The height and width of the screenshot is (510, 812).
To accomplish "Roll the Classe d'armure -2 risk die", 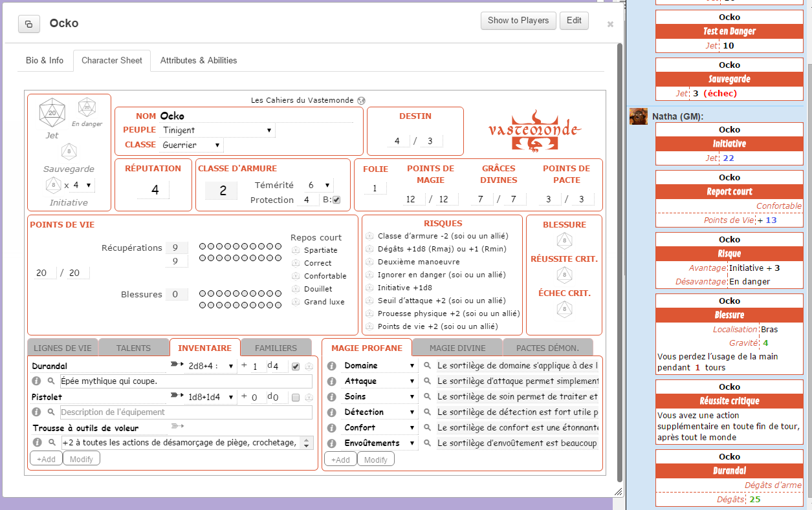I will point(370,236).
